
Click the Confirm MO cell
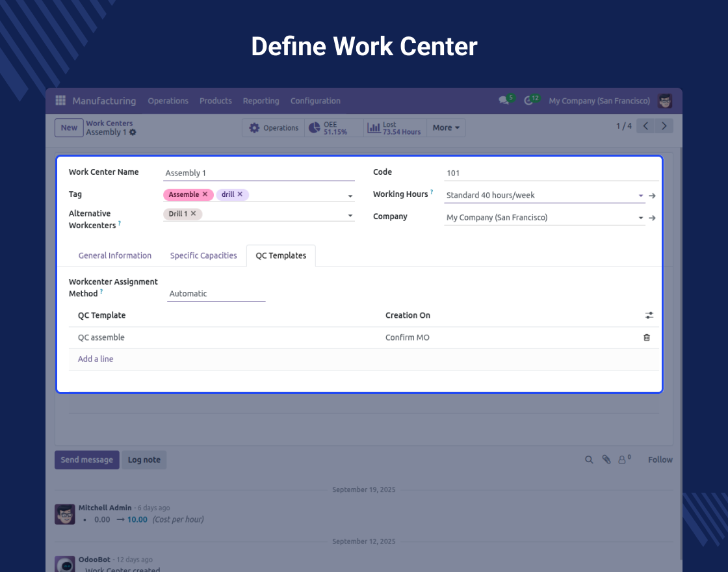pos(407,337)
